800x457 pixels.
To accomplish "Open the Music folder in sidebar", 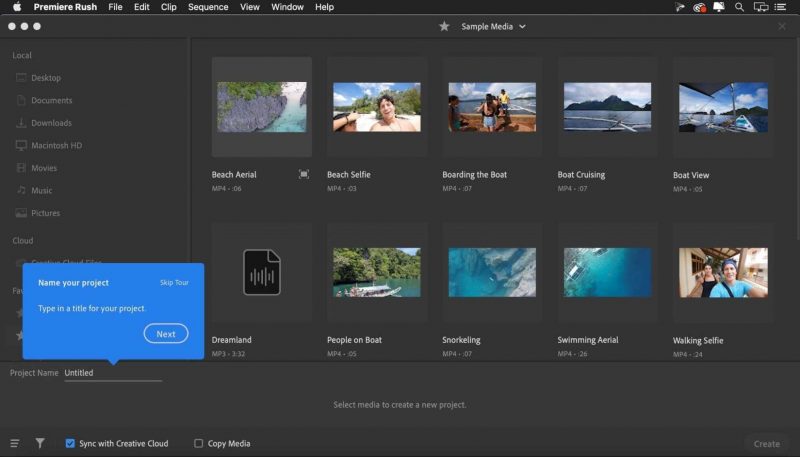I will tap(42, 190).
